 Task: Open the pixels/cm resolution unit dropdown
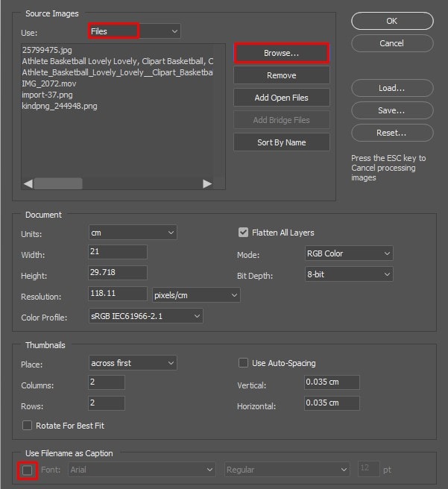coord(196,295)
